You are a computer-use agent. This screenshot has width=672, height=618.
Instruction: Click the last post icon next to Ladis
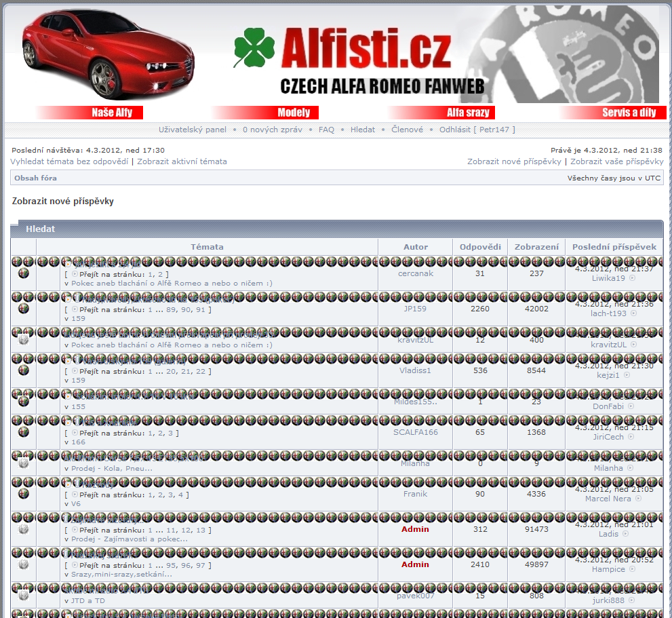[626, 534]
